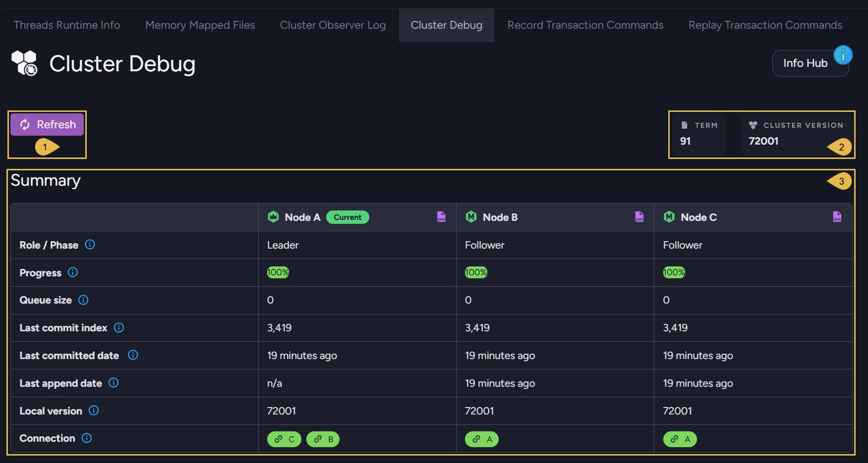Show info for Role / Phase
This screenshot has width=868, height=463.
coord(90,245)
